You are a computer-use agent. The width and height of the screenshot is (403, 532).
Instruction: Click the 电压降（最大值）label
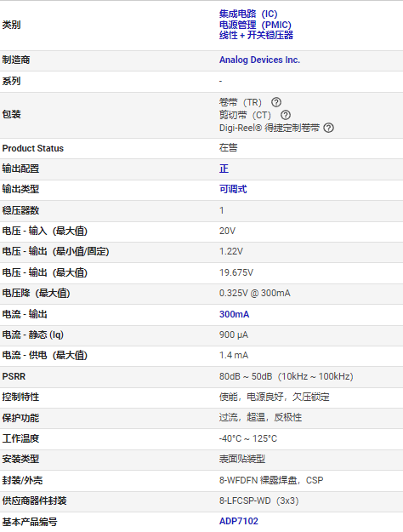(x=36, y=293)
